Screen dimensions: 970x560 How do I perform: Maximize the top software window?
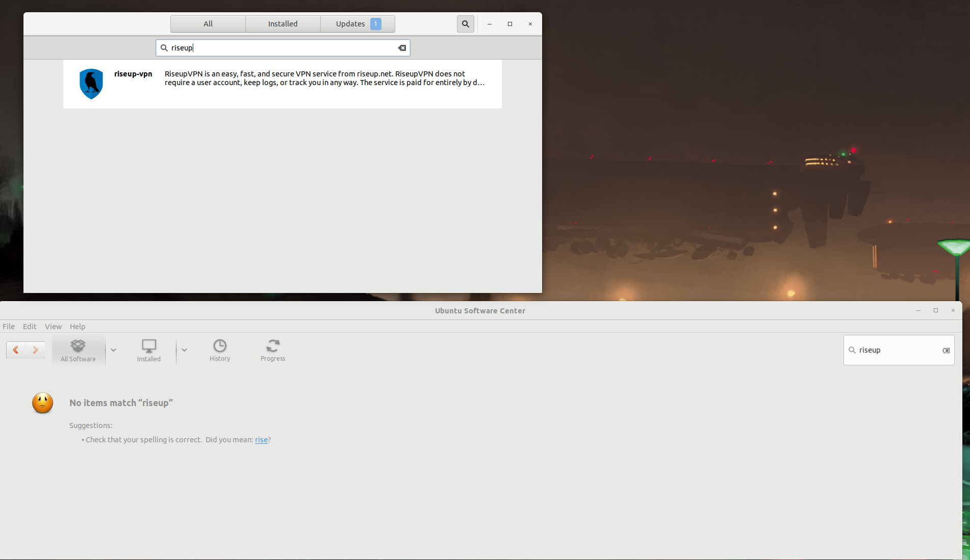(510, 24)
